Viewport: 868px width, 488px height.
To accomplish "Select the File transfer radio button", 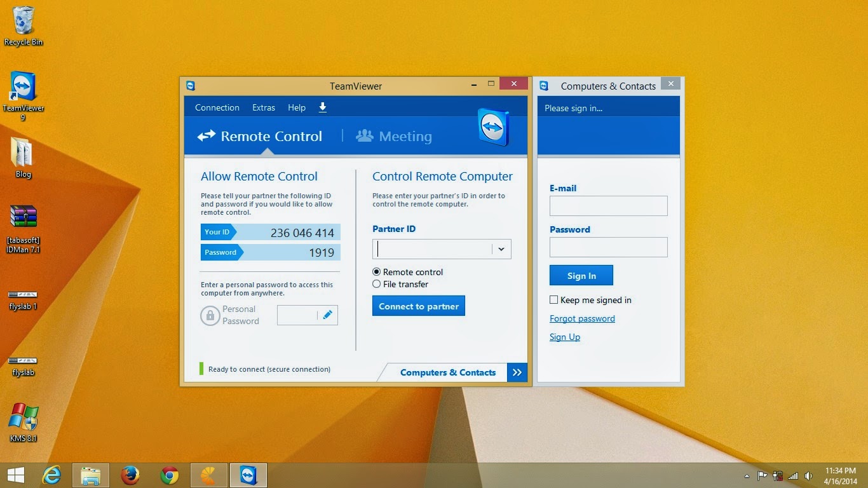I will tap(377, 284).
